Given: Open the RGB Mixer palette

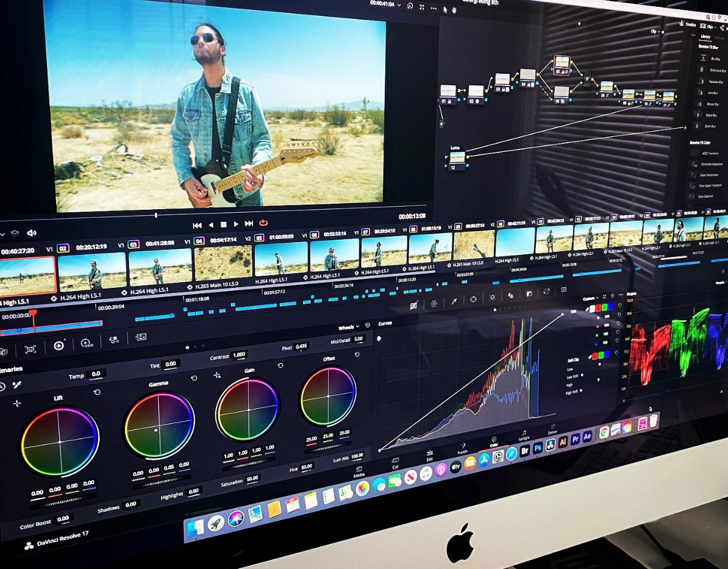Looking at the screenshot, I should [114, 340].
